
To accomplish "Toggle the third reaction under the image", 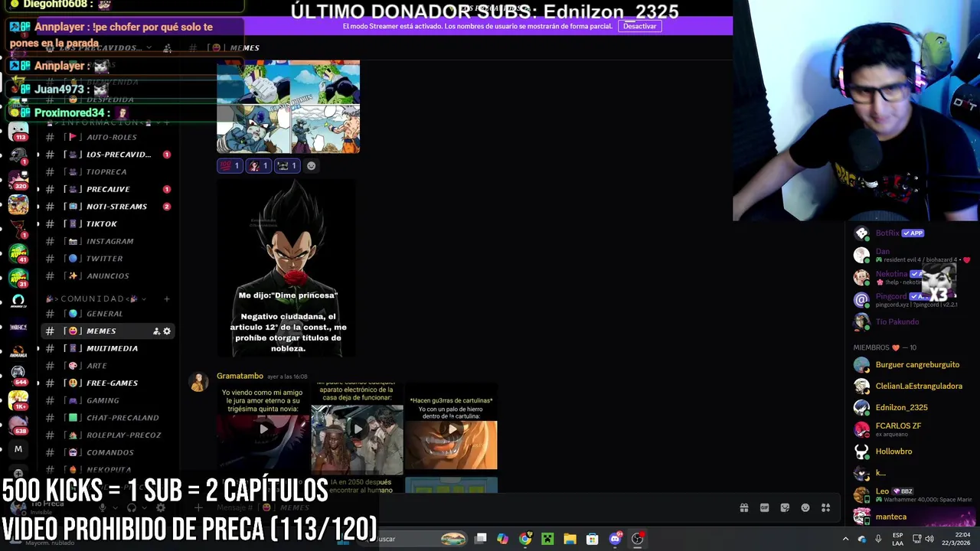I will pyautogui.click(x=287, y=165).
